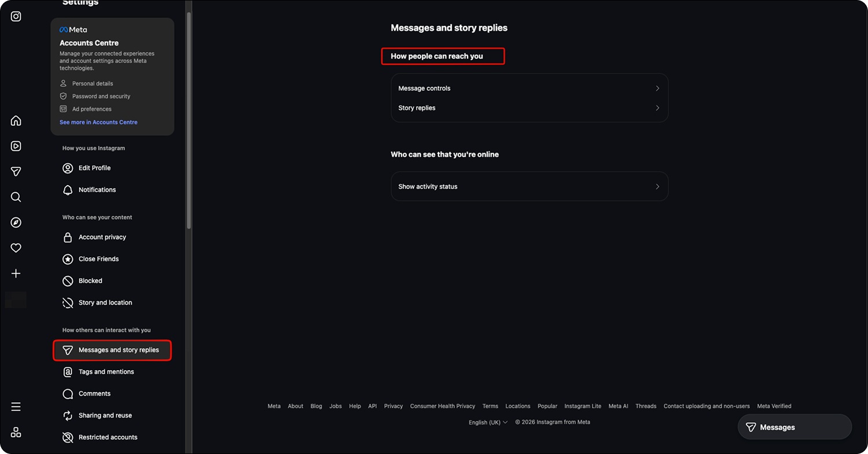868x454 pixels.
Task: Create new post with plus icon
Action: coord(16,274)
